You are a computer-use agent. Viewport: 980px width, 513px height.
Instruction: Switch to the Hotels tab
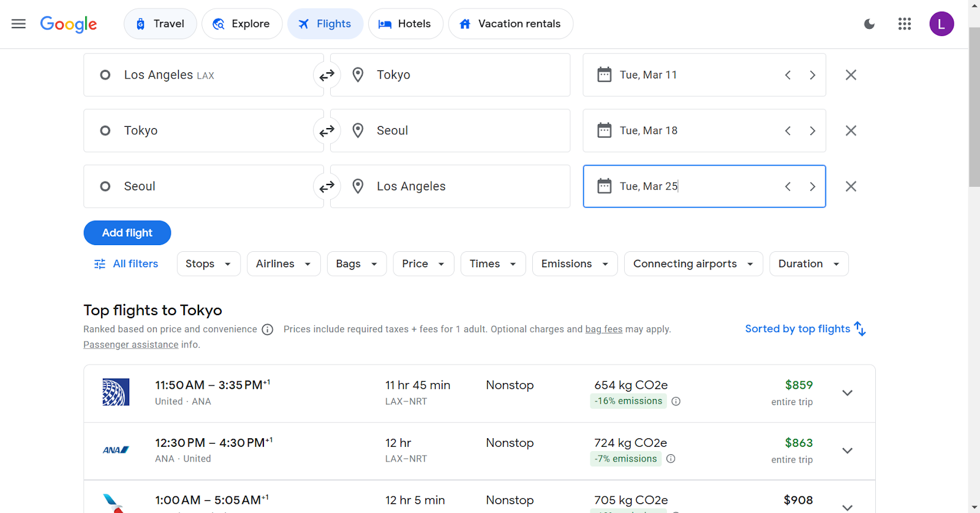(x=405, y=24)
